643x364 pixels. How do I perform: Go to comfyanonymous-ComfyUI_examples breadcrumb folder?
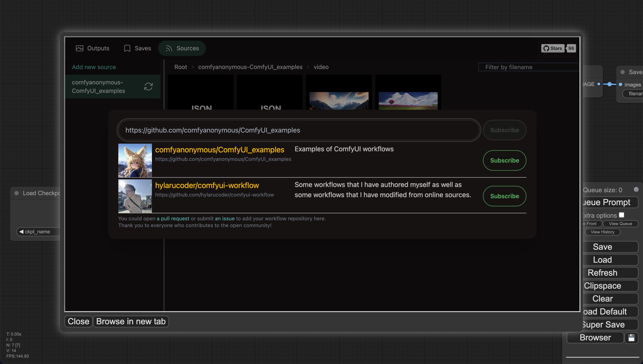coord(250,67)
